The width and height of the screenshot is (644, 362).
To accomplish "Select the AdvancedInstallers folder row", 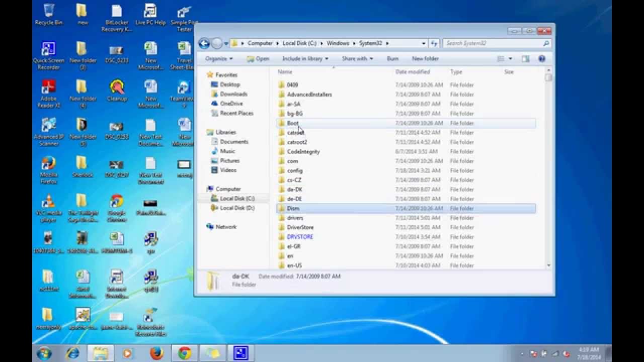I will 406,94.
